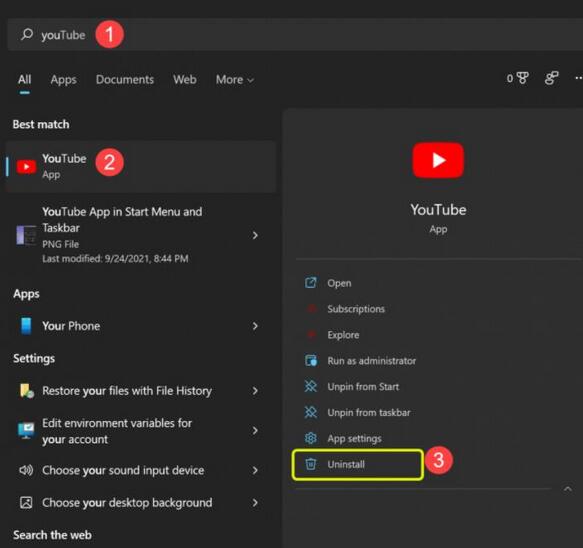Switch to the Apps tab
The height and width of the screenshot is (548, 583).
click(x=64, y=80)
